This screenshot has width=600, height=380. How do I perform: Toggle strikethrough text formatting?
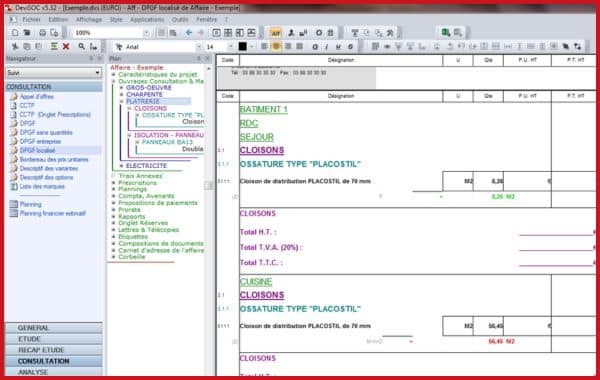pos(350,47)
